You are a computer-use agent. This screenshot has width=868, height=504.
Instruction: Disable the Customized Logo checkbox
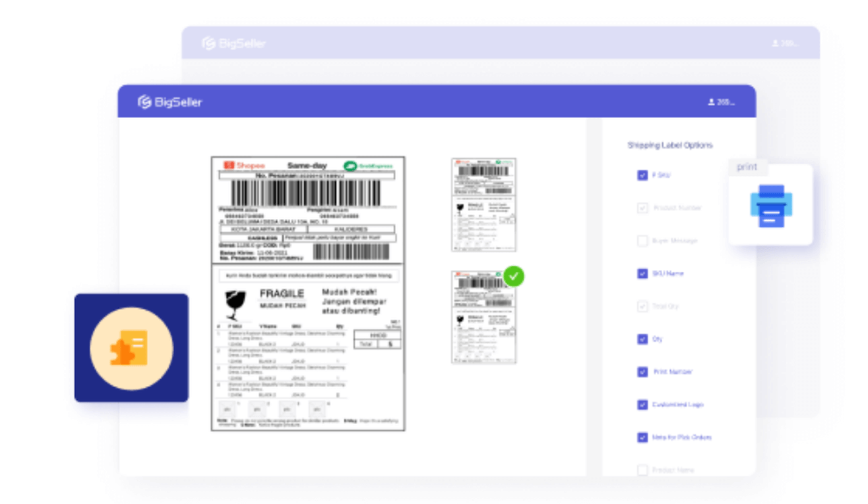tap(642, 404)
